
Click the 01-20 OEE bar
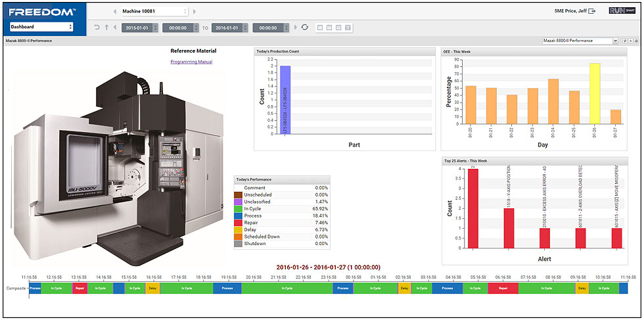coord(471,104)
